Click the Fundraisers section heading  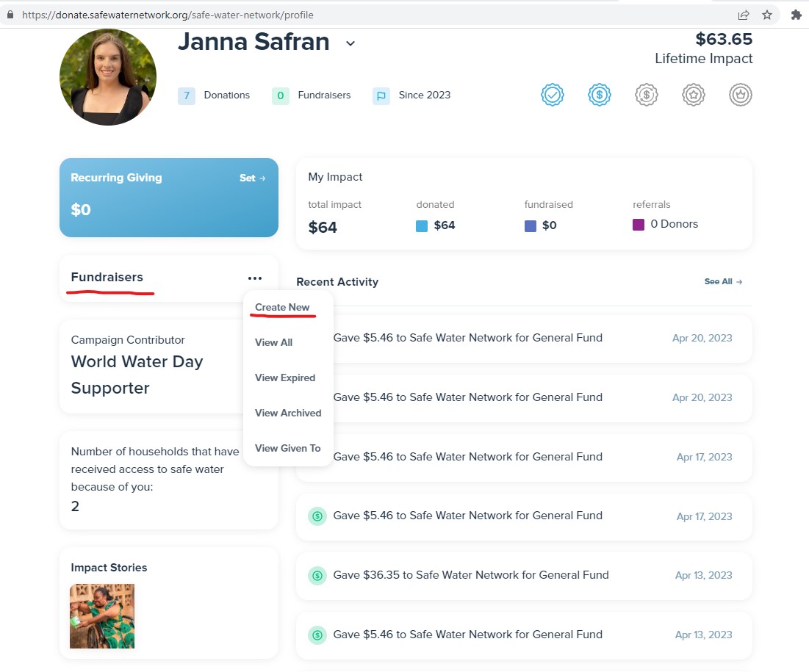click(x=107, y=277)
